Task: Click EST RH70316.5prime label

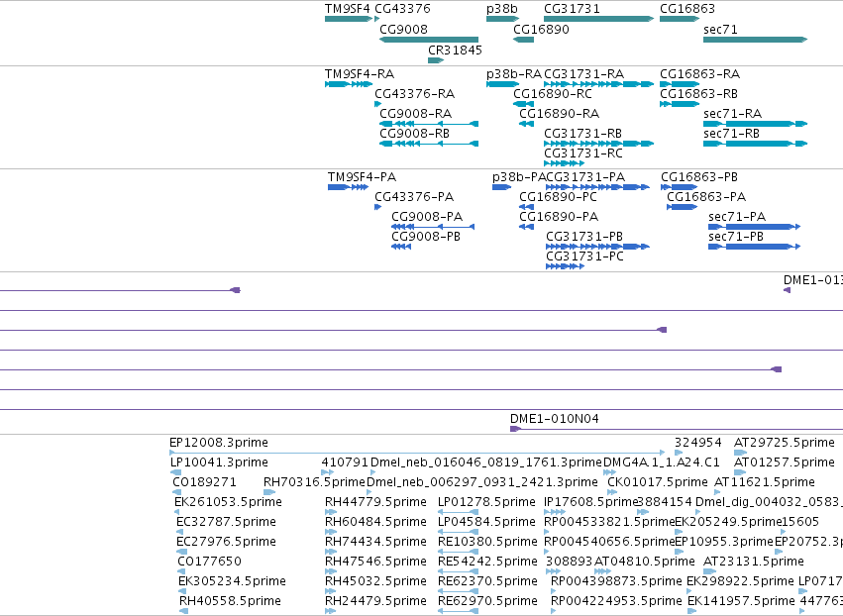Action: click(x=314, y=482)
